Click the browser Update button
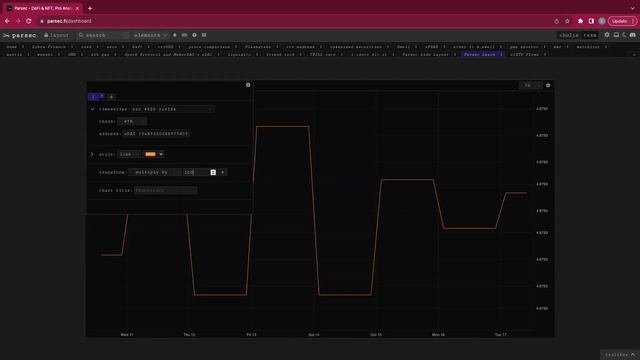Image resolution: width=640 pixels, height=360 pixels. (622, 21)
